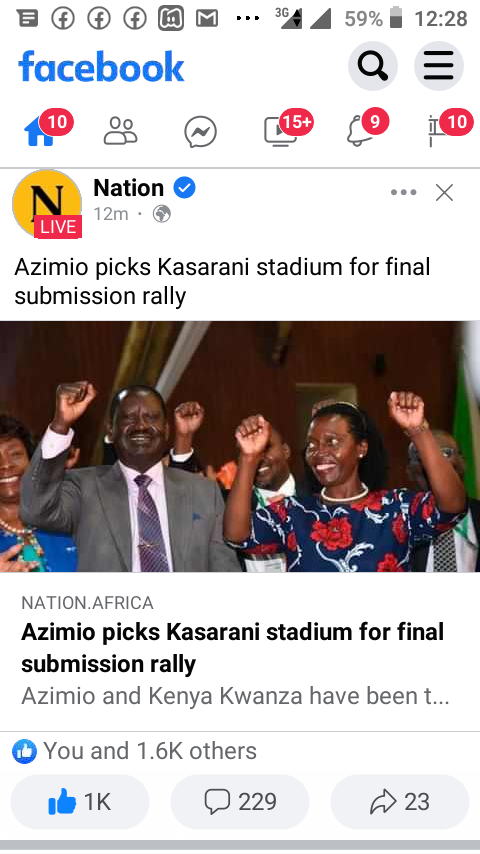
Task: Hide the Nation post with X
Action: [445, 192]
